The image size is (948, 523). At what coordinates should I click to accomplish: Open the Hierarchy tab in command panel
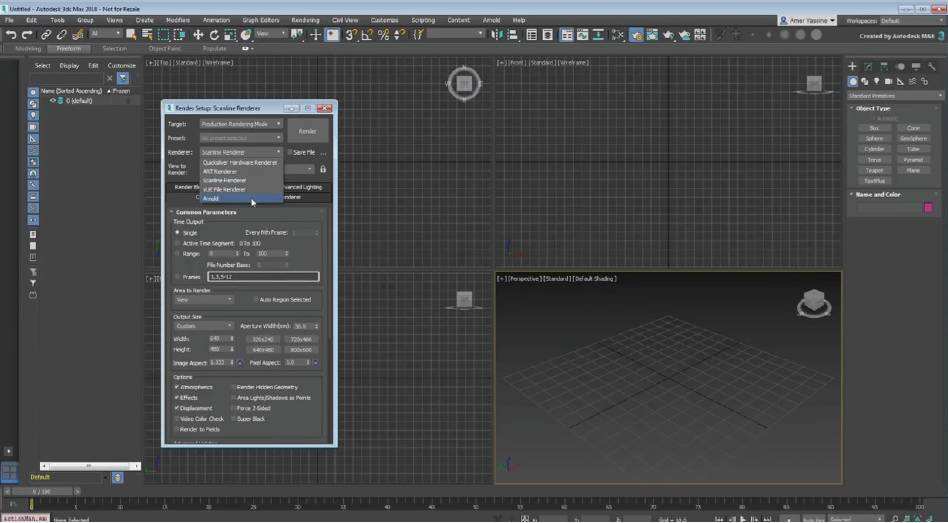click(x=885, y=66)
